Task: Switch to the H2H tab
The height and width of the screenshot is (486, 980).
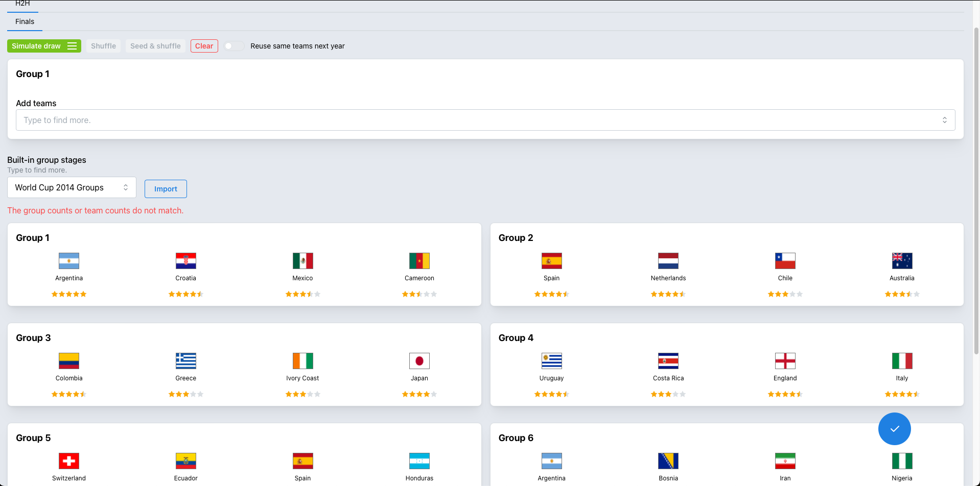Action: (x=22, y=4)
